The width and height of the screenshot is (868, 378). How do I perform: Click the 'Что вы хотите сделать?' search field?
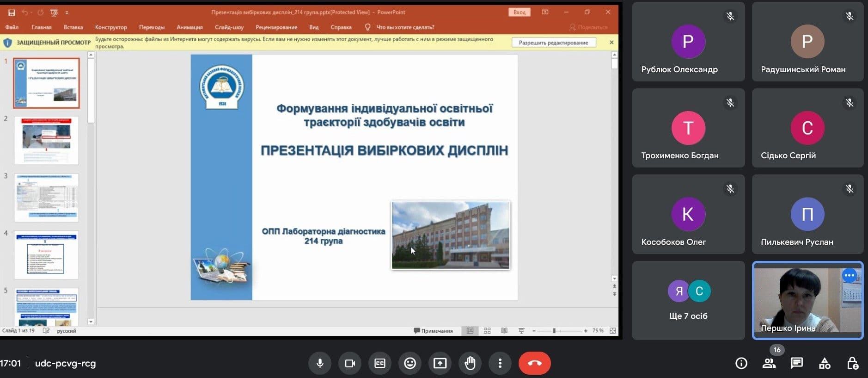point(400,27)
